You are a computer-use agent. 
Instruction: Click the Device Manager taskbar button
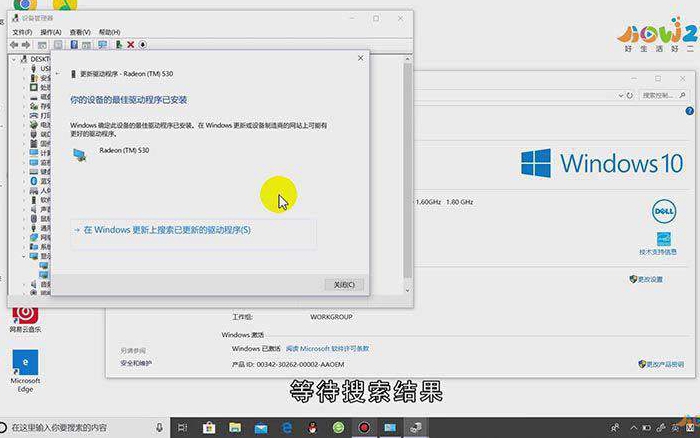click(416, 428)
